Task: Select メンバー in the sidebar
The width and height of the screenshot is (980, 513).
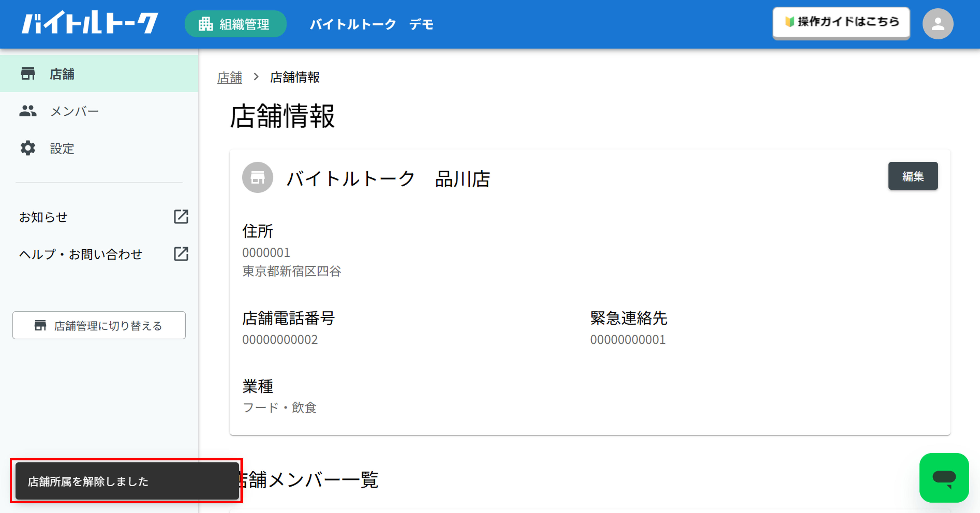Action: click(x=99, y=111)
